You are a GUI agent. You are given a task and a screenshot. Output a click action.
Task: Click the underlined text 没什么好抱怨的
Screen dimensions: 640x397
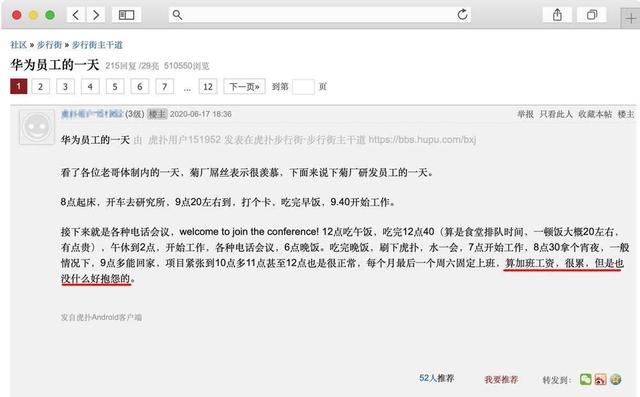point(96,279)
